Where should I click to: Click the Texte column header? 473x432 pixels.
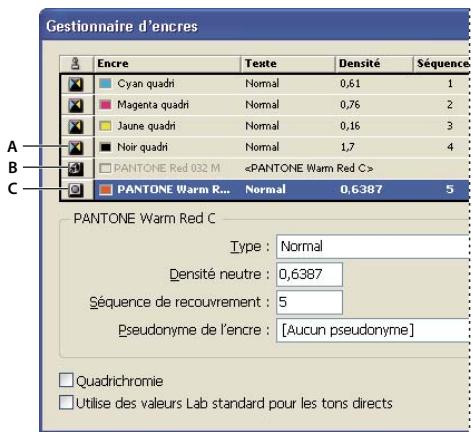(x=288, y=64)
